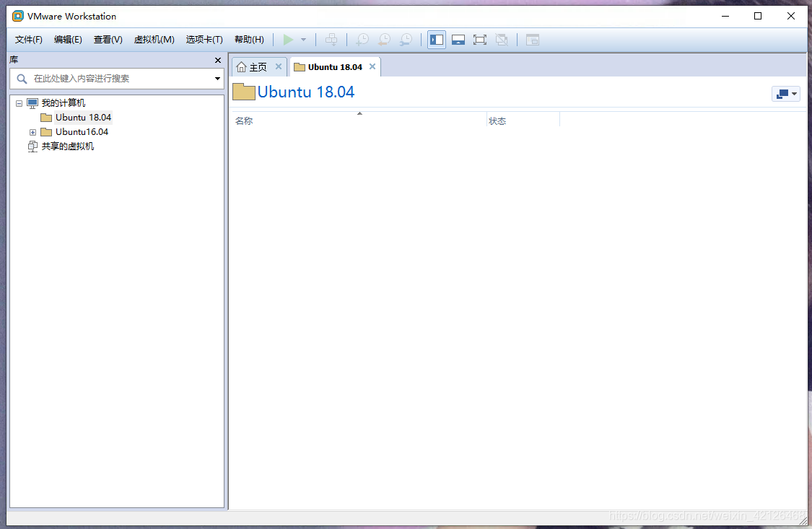
Task: Click the green Power On play icon
Action: point(289,40)
